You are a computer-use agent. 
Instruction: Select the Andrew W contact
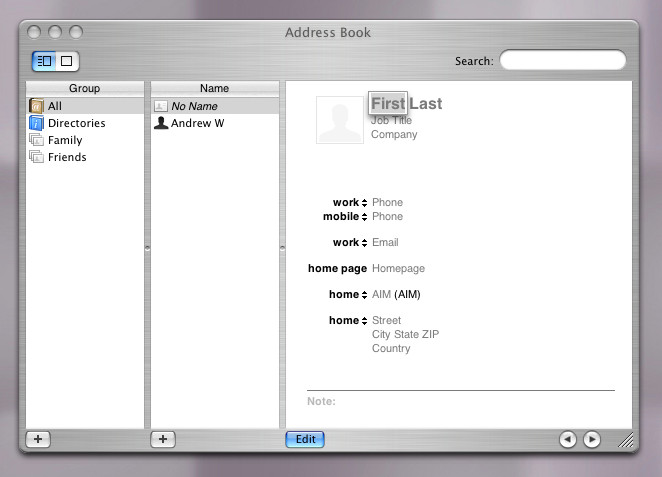tap(197, 123)
